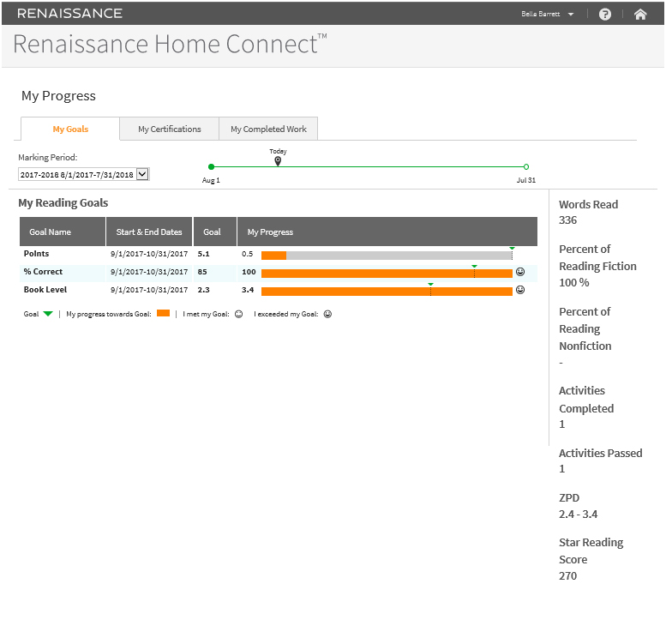Click the smiley face in Book Level row

[520, 290]
